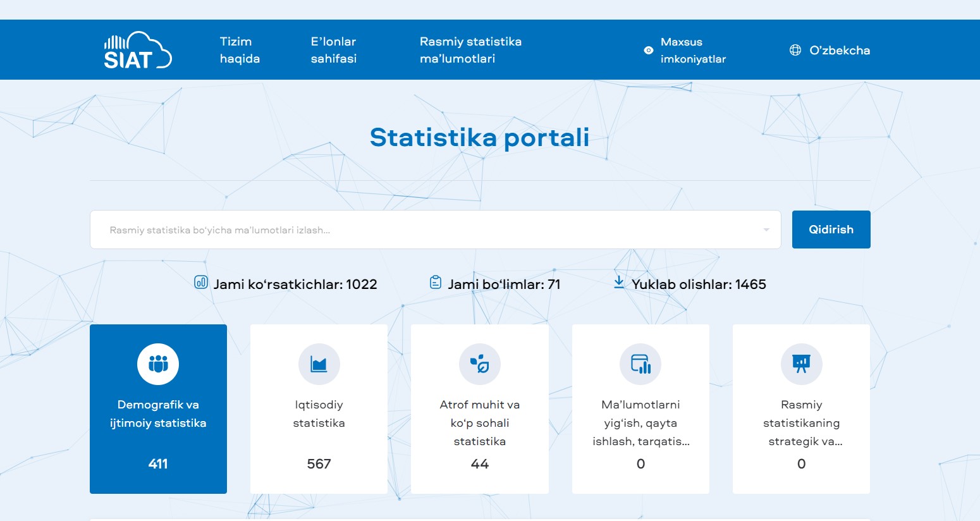The height and width of the screenshot is (521, 980).
Task: Click the chart icon on Iqtisodiy statistika card
Action: (x=319, y=364)
